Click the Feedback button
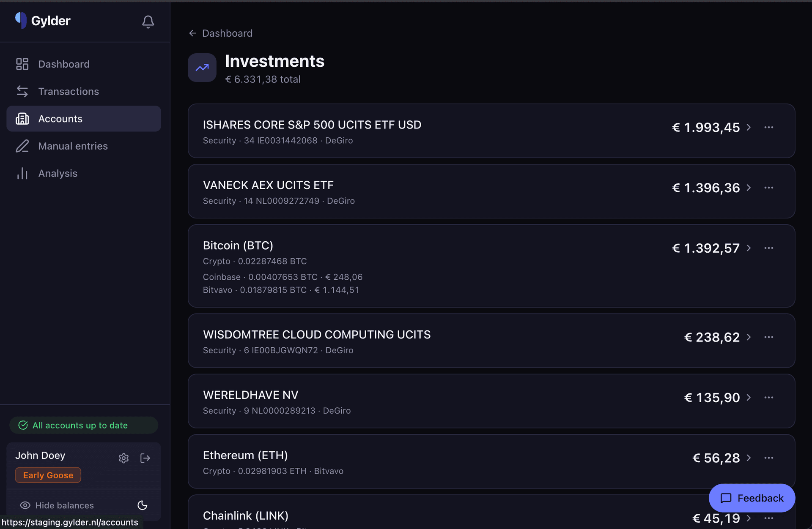The width and height of the screenshot is (812, 529). (752, 498)
